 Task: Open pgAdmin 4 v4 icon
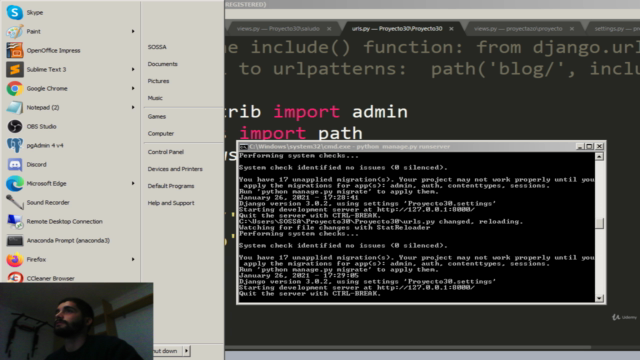[15, 145]
